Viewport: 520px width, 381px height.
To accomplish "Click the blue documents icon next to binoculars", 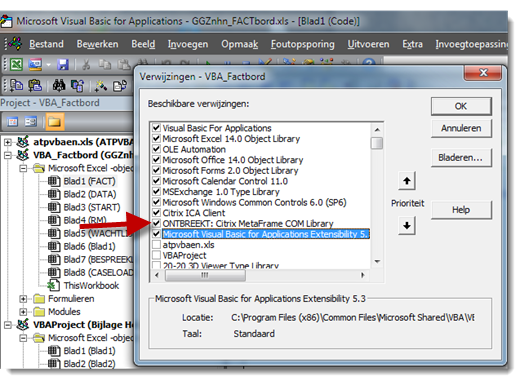I will click(77, 86).
